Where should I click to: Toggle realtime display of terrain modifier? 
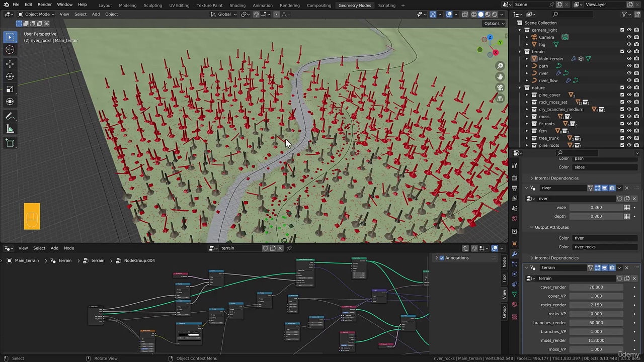pyautogui.click(x=605, y=267)
